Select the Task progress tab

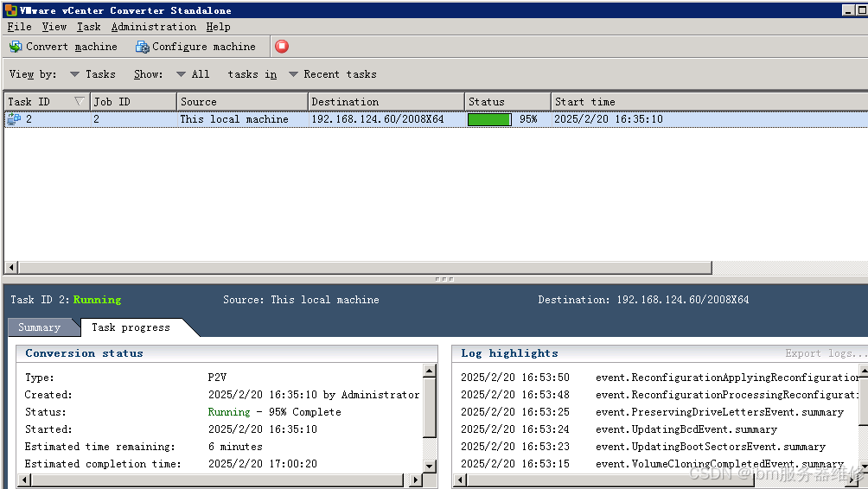pos(131,327)
